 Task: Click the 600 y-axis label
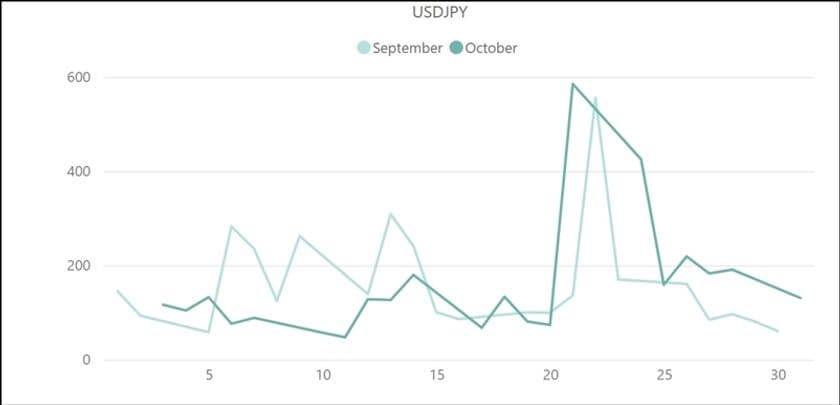78,77
